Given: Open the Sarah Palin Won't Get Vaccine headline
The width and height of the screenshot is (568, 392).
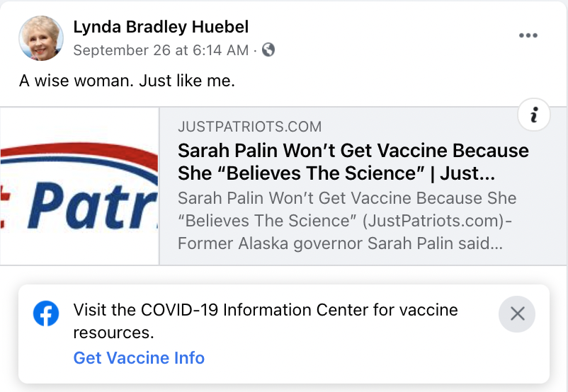Looking at the screenshot, I should [353, 162].
